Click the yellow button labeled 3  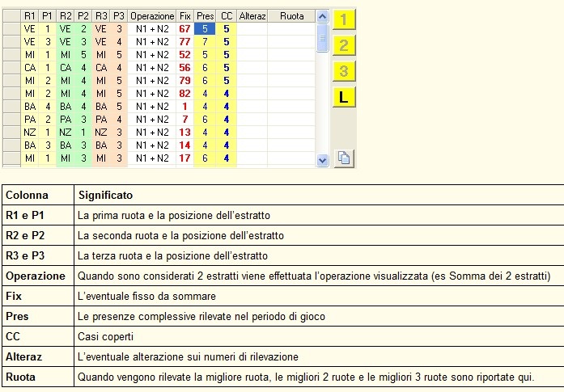[344, 72]
